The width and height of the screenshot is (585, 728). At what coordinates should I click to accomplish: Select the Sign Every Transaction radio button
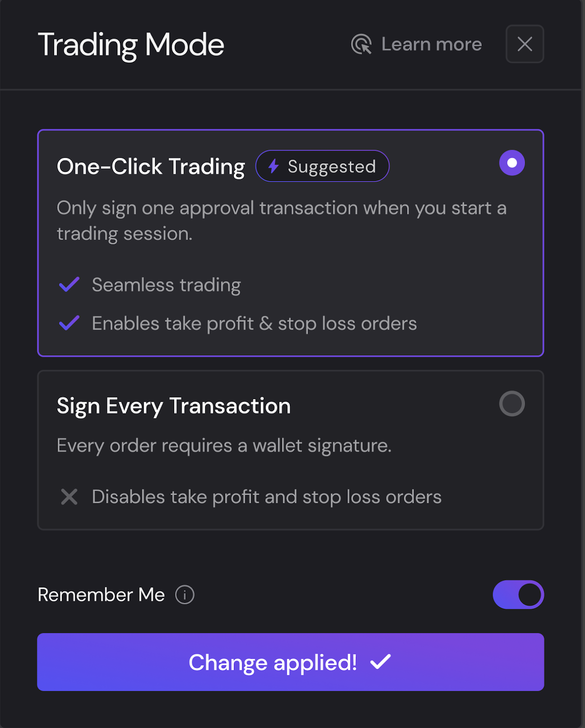(512, 404)
